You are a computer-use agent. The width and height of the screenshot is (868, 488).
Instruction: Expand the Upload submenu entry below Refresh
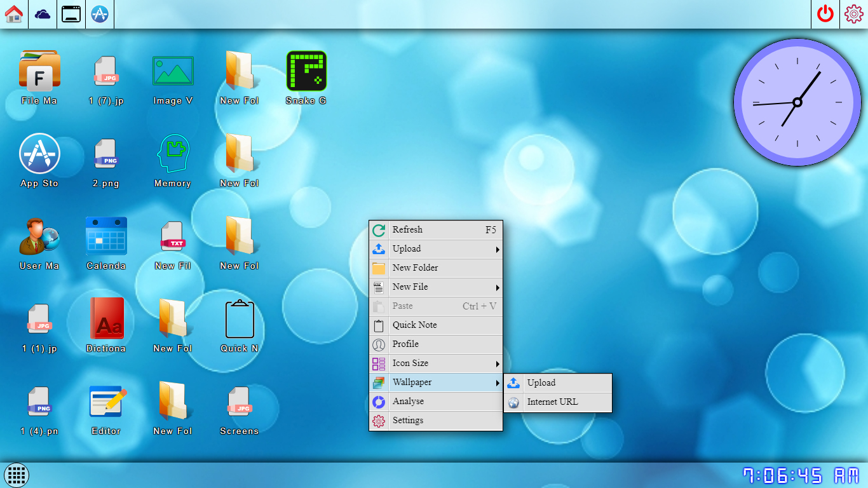point(436,249)
